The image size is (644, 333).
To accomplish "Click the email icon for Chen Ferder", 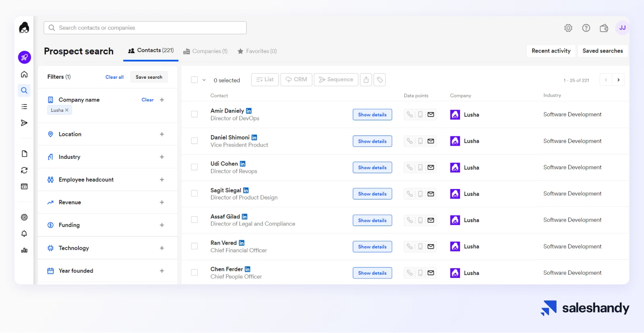I will tap(431, 273).
